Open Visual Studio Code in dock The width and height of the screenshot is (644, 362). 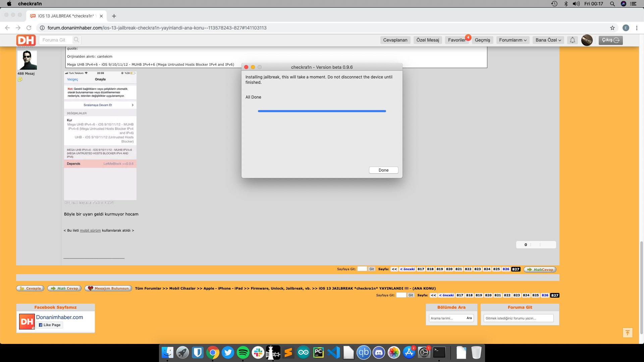click(333, 353)
